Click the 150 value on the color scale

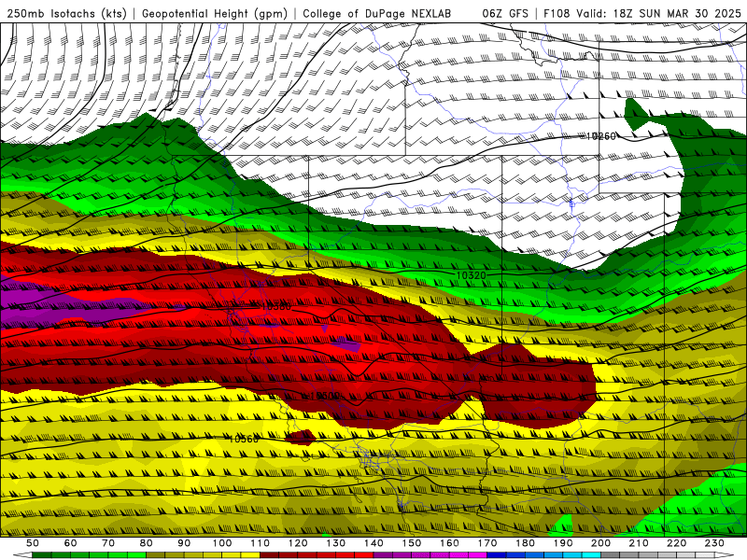(412, 543)
